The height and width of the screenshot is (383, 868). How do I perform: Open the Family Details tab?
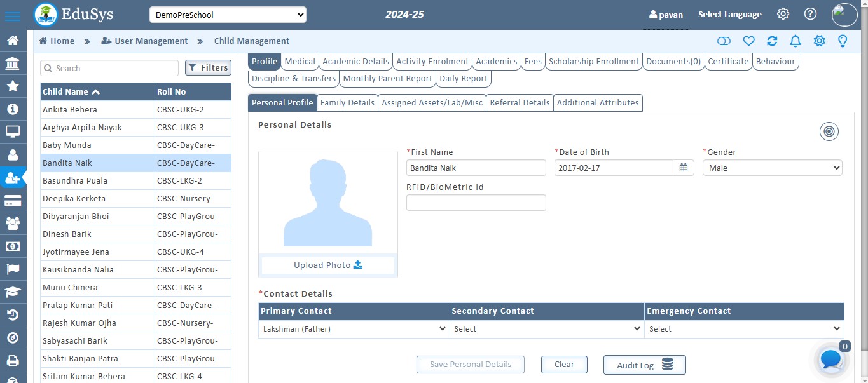click(347, 103)
